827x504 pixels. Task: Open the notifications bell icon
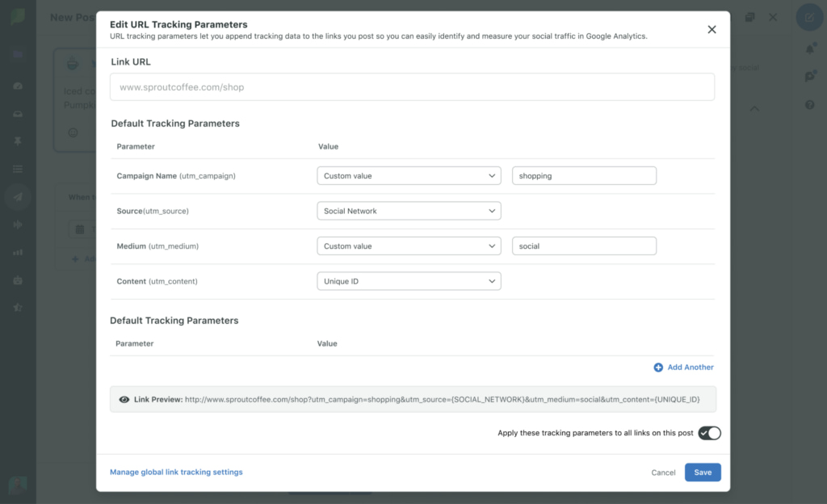(x=810, y=48)
